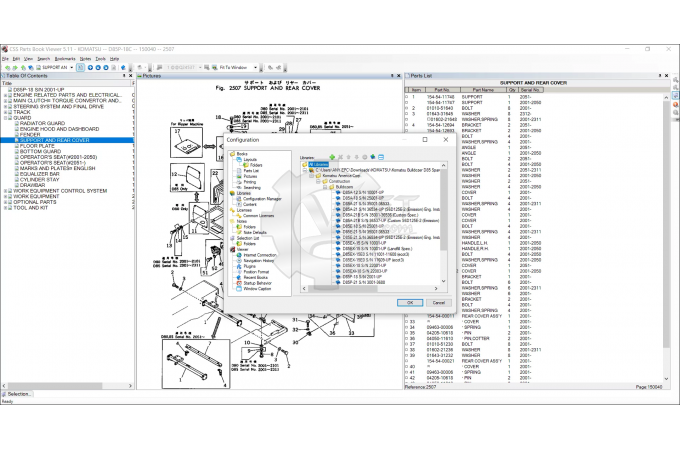
Task: Select Printing in Configuration tree
Action: click(250, 182)
